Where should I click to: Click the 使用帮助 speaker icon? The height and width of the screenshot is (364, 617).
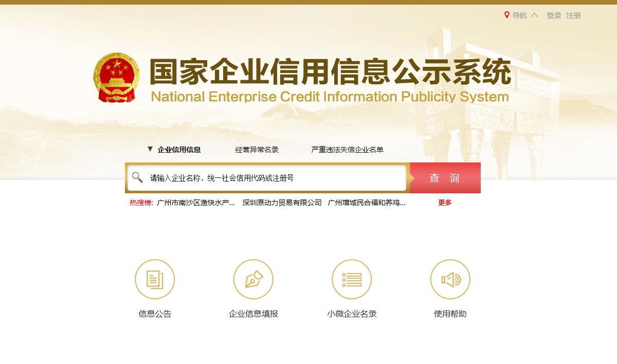pos(450,279)
